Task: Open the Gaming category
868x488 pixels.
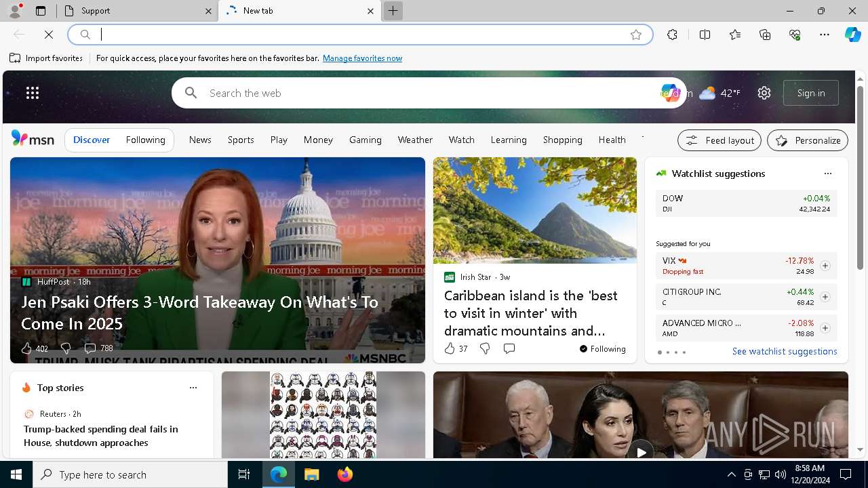Action: coord(366,140)
